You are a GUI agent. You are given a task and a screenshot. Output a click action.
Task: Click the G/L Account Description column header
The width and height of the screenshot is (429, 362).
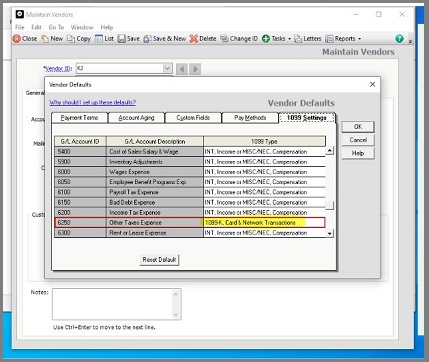(x=155, y=141)
